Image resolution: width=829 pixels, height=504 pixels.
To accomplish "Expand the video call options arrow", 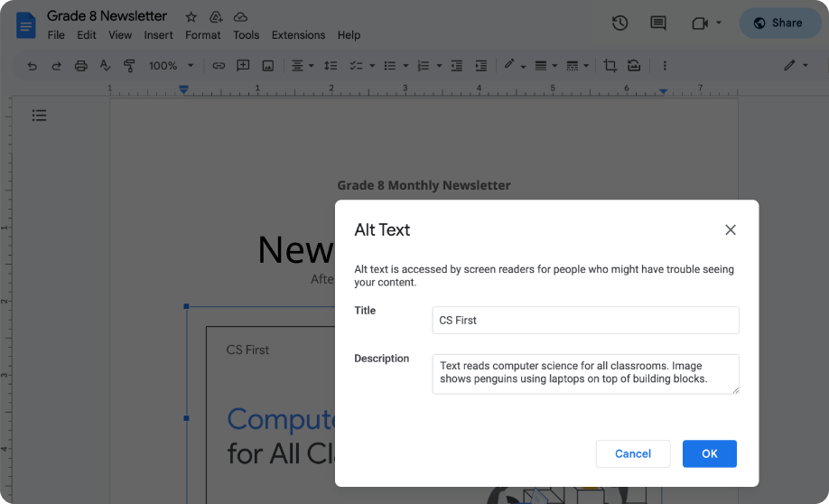I will pyautogui.click(x=719, y=23).
